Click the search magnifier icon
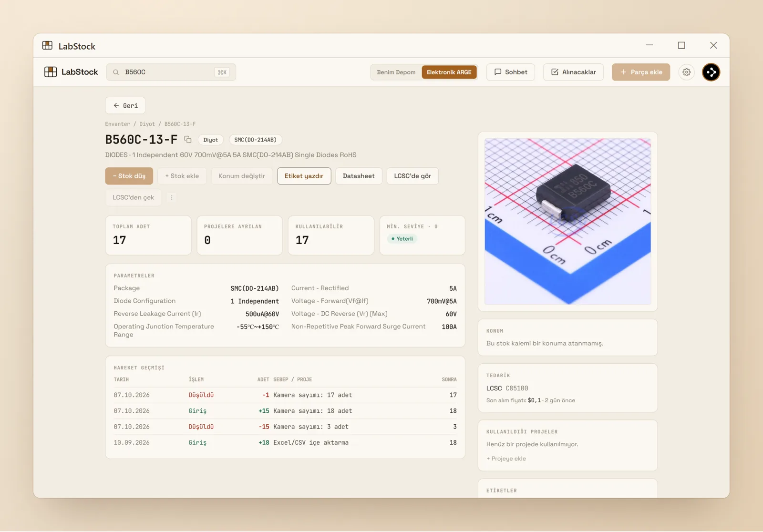This screenshot has width=763, height=532. [x=116, y=72]
